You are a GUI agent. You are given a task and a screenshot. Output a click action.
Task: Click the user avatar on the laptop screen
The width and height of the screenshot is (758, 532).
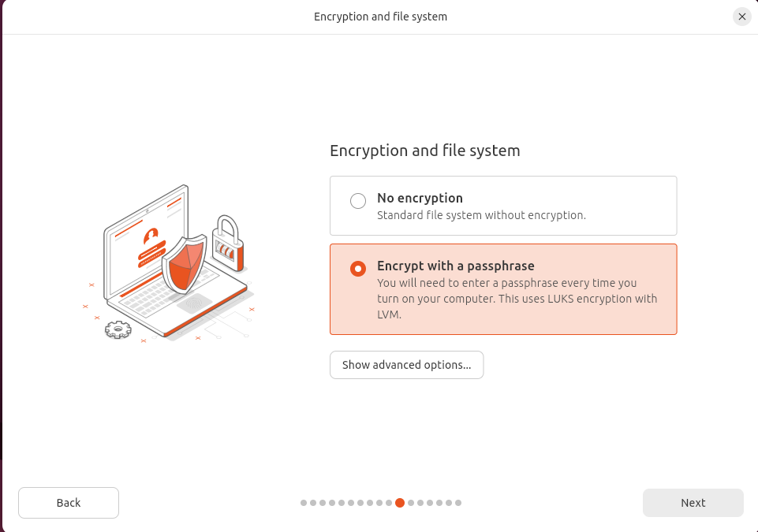(x=151, y=235)
